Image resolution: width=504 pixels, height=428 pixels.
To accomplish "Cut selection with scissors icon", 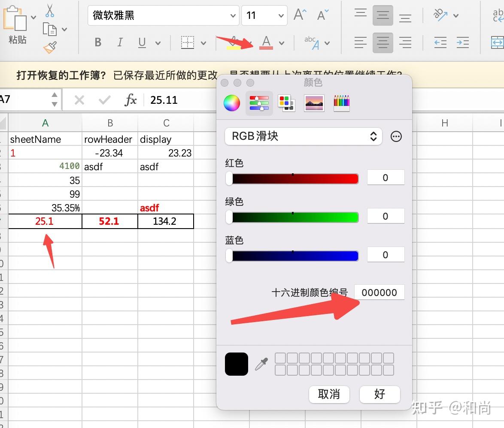I will click(50, 11).
